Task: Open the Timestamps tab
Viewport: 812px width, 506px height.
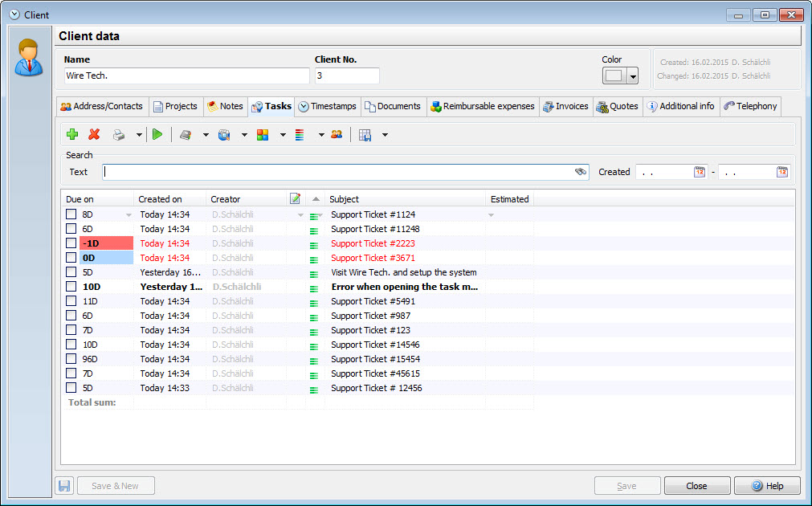Action: point(327,106)
